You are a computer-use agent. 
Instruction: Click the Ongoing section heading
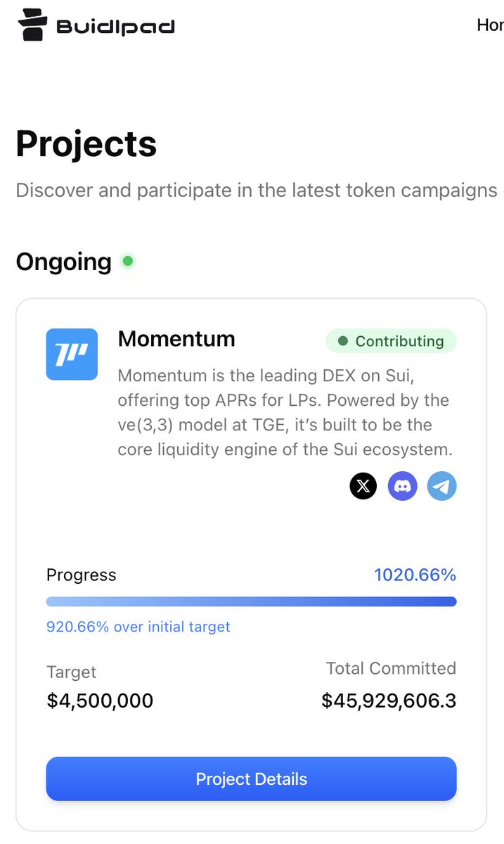(x=64, y=262)
